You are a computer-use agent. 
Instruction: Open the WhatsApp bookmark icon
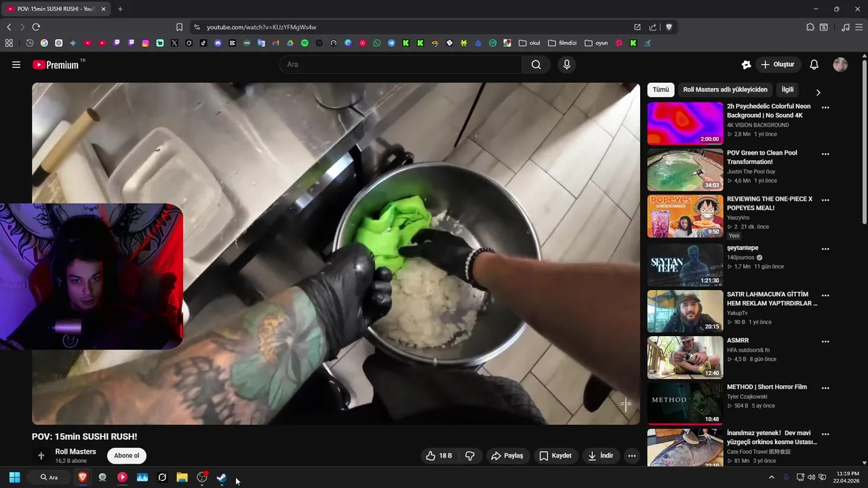pos(377,43)
